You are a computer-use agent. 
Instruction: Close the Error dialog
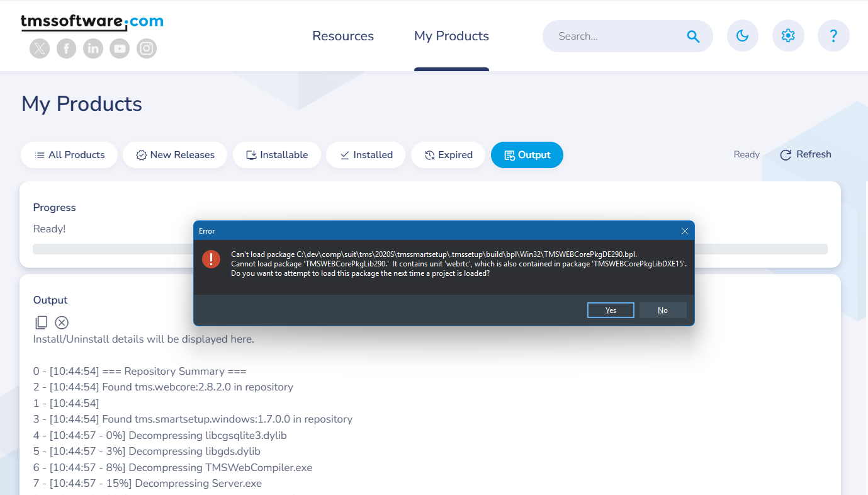pyautogui.click(x=685, y=231)
